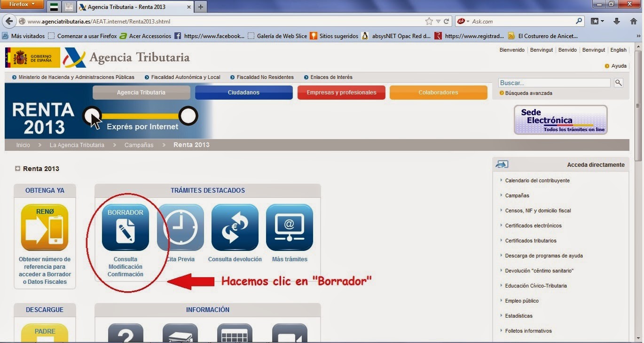644x343 pixels.
Task: Switch to Agencia Tributaria - Renta 2013 tab
Action: 135,7
